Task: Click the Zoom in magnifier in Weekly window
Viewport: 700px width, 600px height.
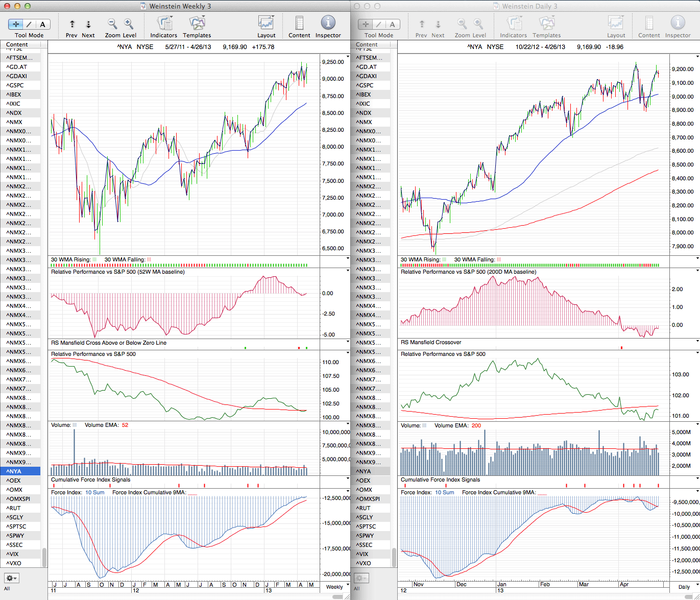Action: [129, 23]
